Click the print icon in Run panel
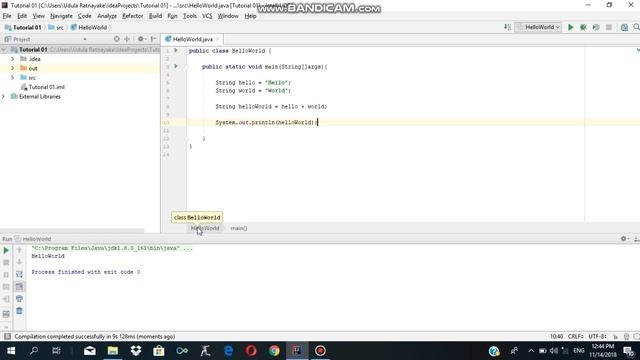Image resolution: width=640 pixels, height=360 pixels. tap(19, 299)
